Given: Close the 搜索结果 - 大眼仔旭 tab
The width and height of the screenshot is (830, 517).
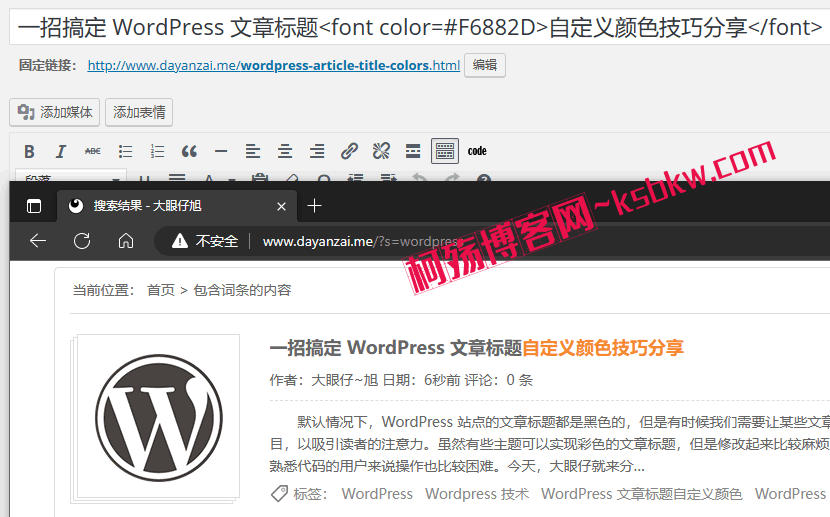Looking at the screenshot, I should click(x=282, y=206).
